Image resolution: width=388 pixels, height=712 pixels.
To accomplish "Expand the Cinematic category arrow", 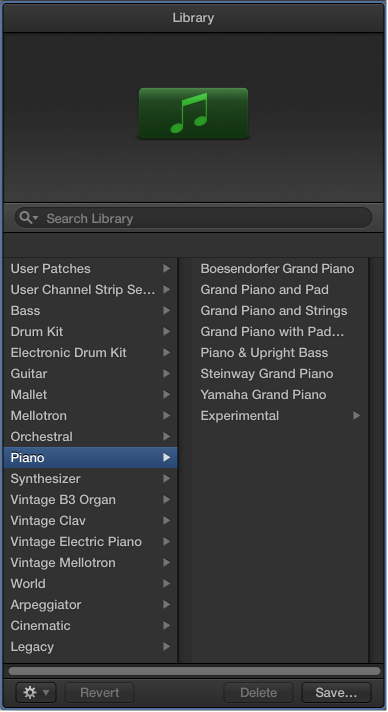I will coord(167,625).
